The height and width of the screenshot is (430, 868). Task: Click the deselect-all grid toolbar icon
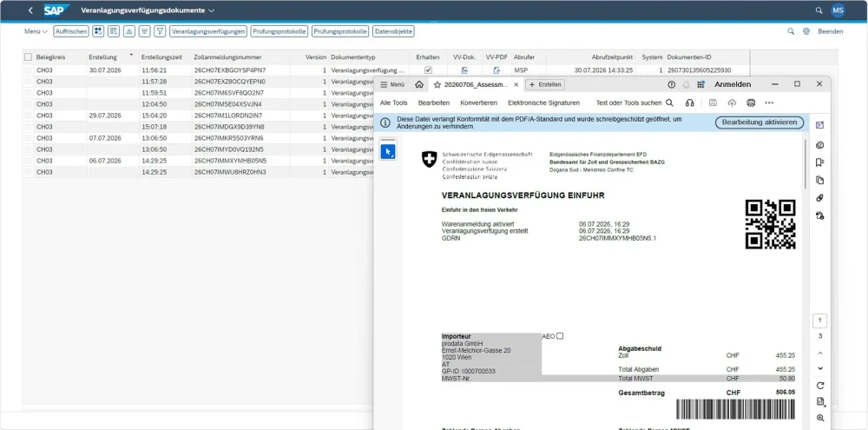(x=114, y=31)
